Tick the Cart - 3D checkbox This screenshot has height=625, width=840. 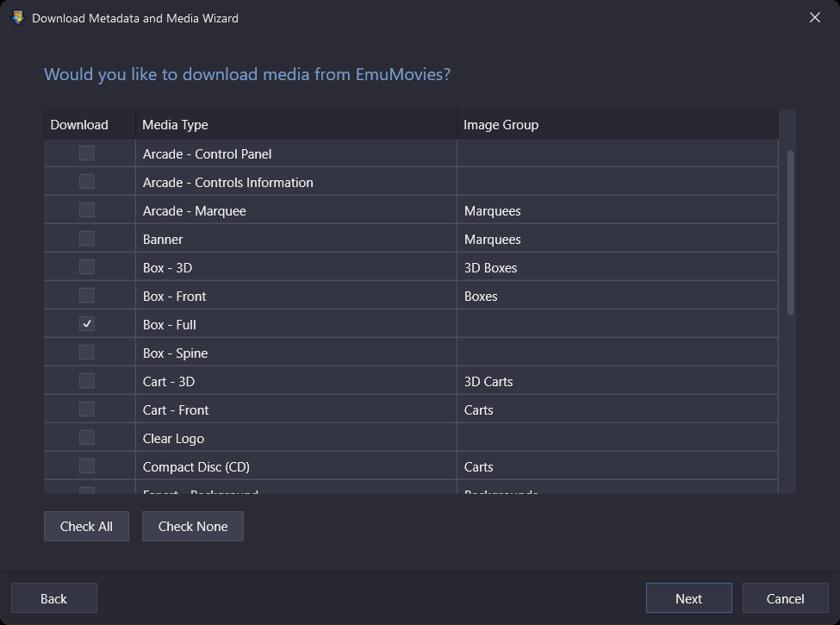pos(87,380)
